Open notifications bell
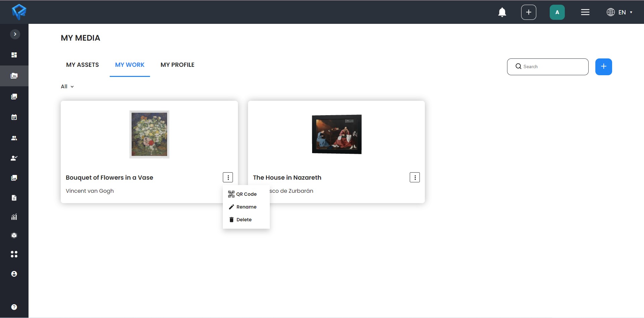 pos(502,12)
